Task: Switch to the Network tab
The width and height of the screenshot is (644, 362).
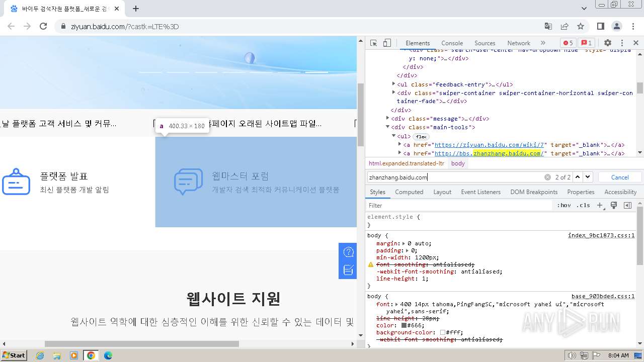Action: [519, 43]
